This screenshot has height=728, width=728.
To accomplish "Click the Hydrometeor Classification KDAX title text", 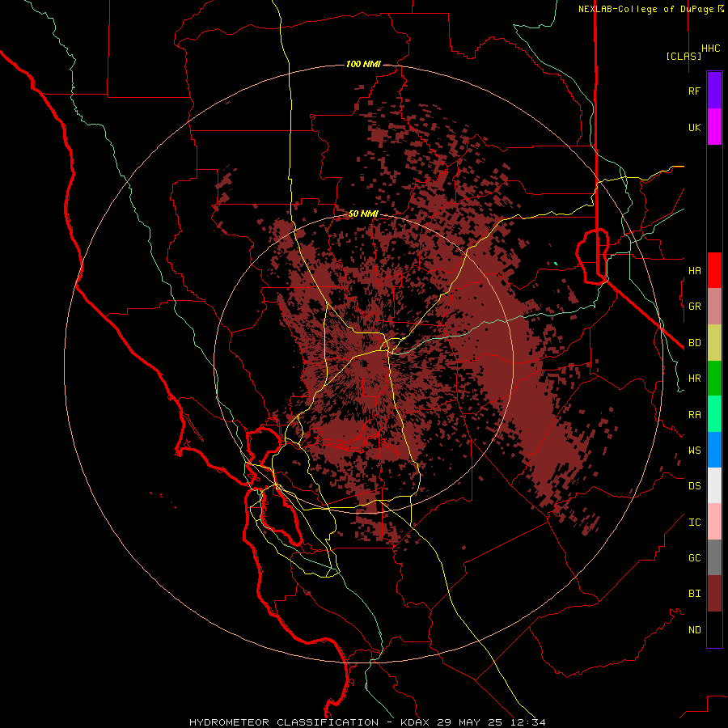I will [x=367, y=722].
